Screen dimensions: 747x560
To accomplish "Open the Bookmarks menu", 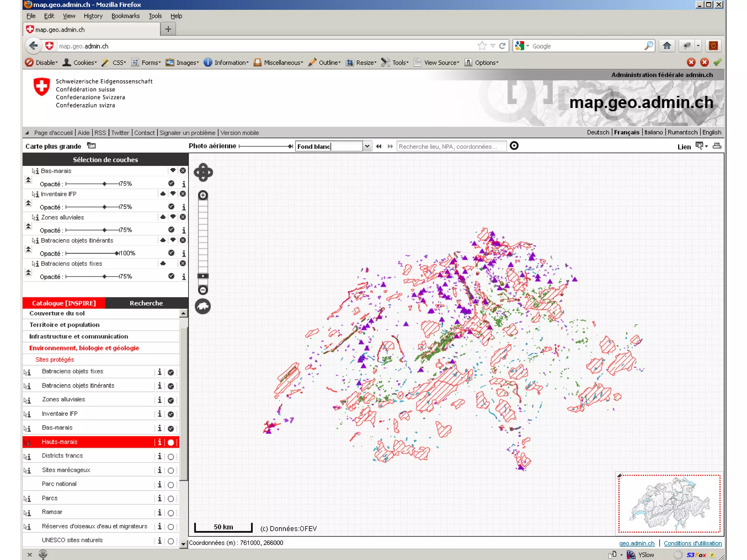I will point(125,16).
